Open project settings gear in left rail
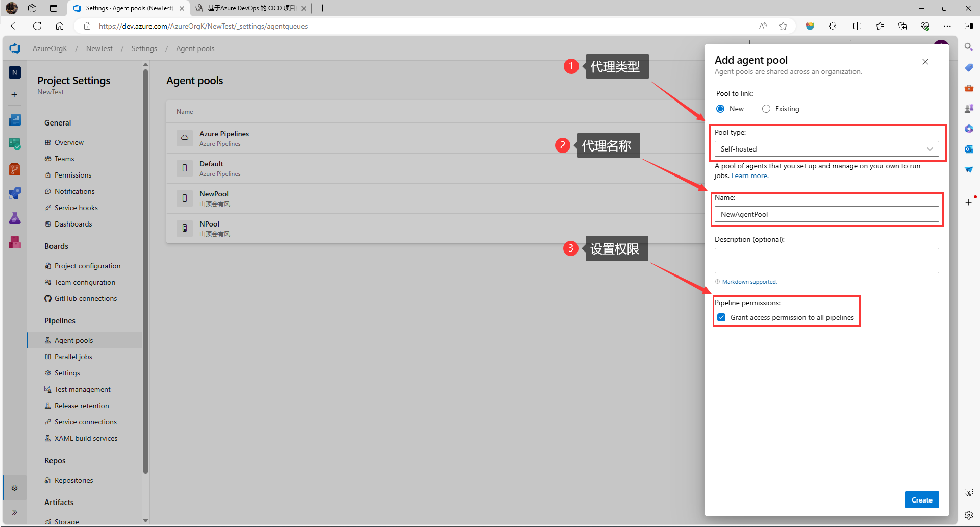 (x=15, y=488)
